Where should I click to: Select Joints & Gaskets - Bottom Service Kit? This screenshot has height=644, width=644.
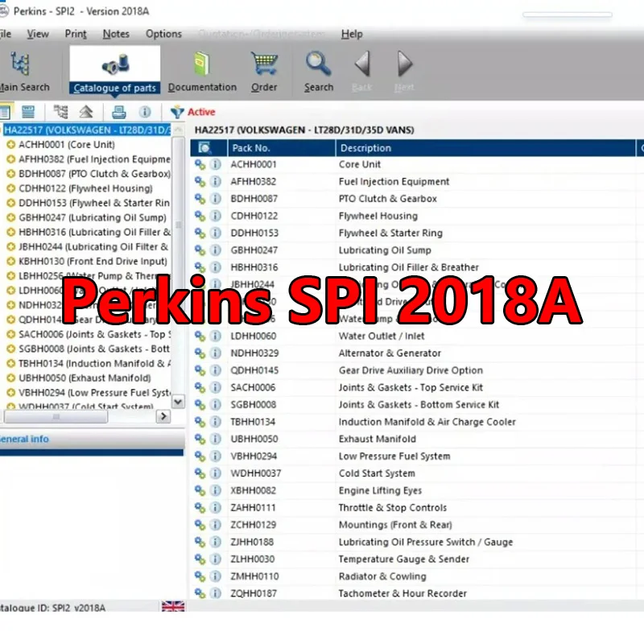[419, 405]
